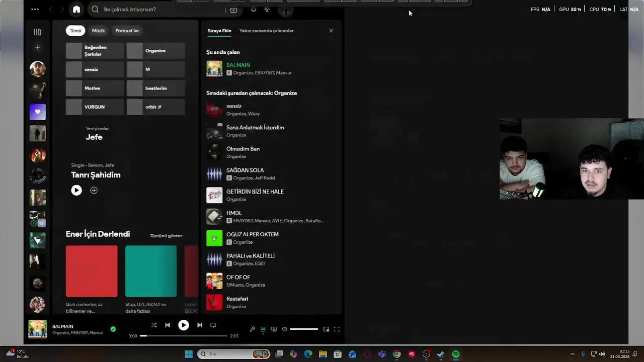Screen dimensions: 644x362
Task: Click the volume slider bar
Action: [304, 329]
